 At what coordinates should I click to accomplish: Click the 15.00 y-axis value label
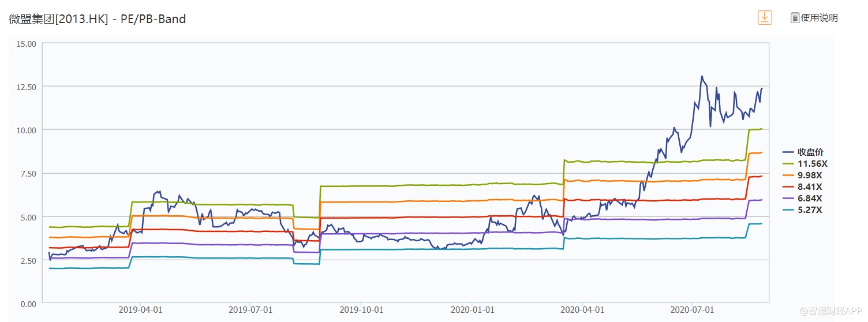pos(27,43)
